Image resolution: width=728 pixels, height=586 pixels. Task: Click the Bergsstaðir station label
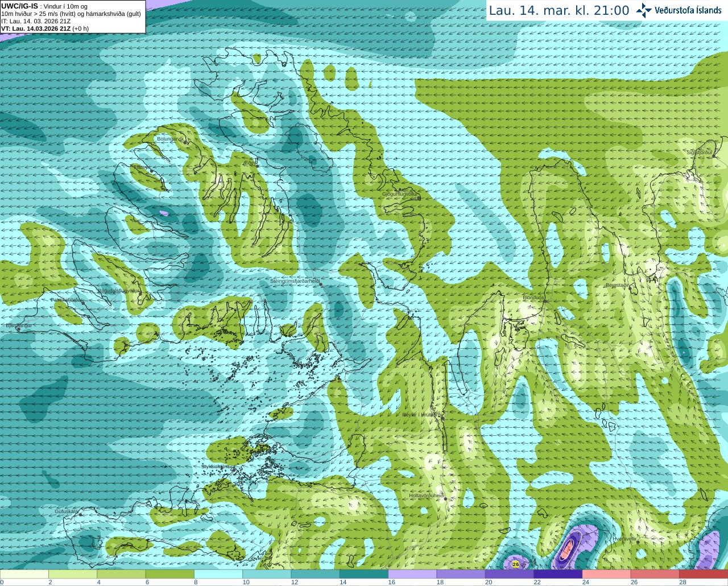click(618, 285)
